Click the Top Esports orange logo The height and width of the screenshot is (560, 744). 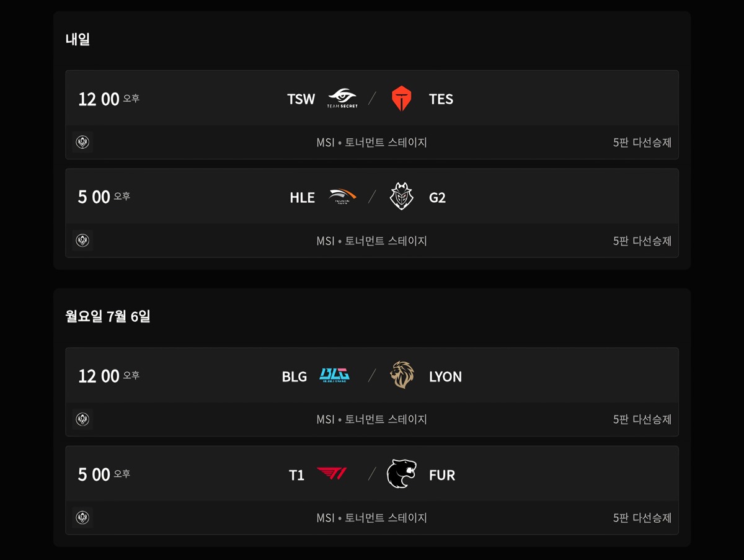point(402,99)
